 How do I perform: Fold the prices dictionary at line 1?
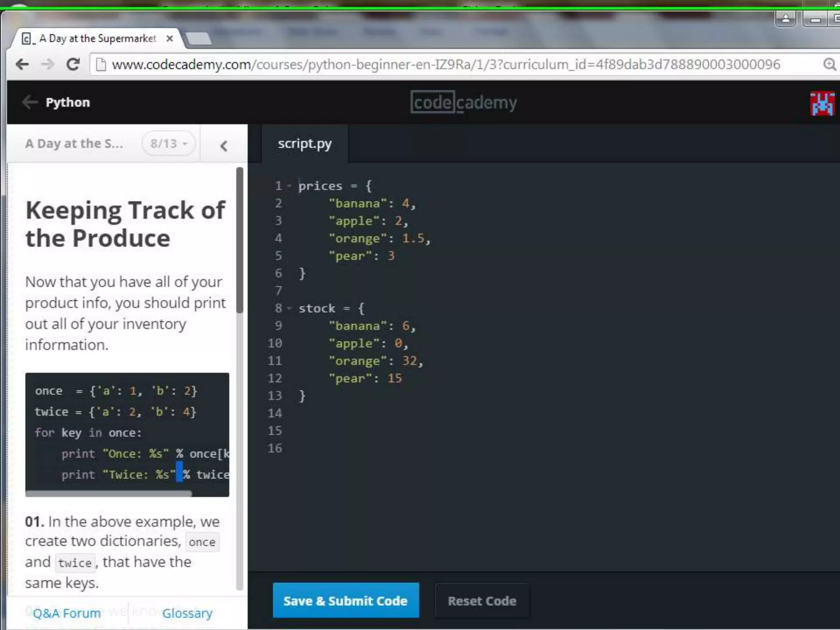[x=290, y=186]
